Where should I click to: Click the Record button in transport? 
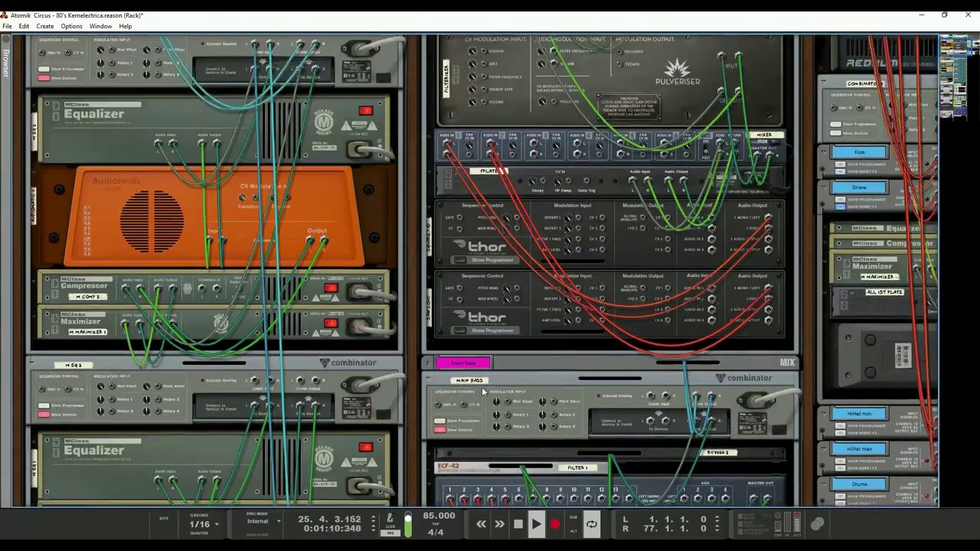(555, 524)
